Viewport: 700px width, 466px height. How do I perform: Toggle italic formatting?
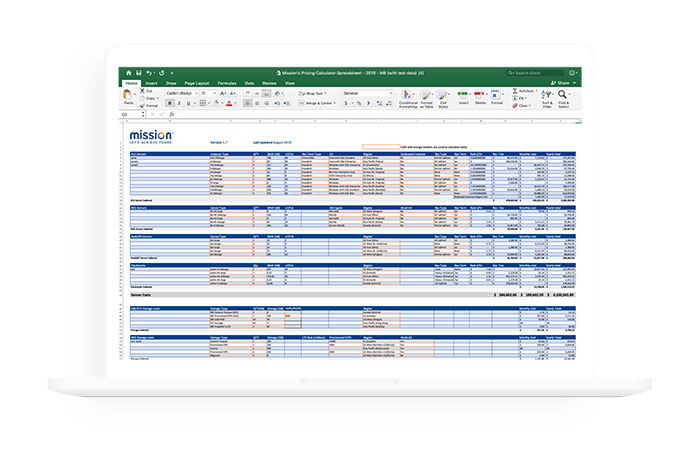[x=179, y=103]
